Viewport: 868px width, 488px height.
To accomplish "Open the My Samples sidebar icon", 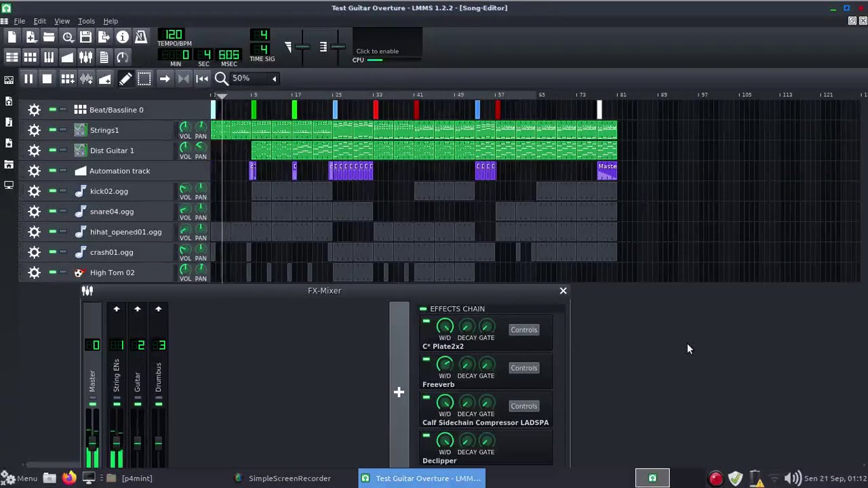I will 9,122.
